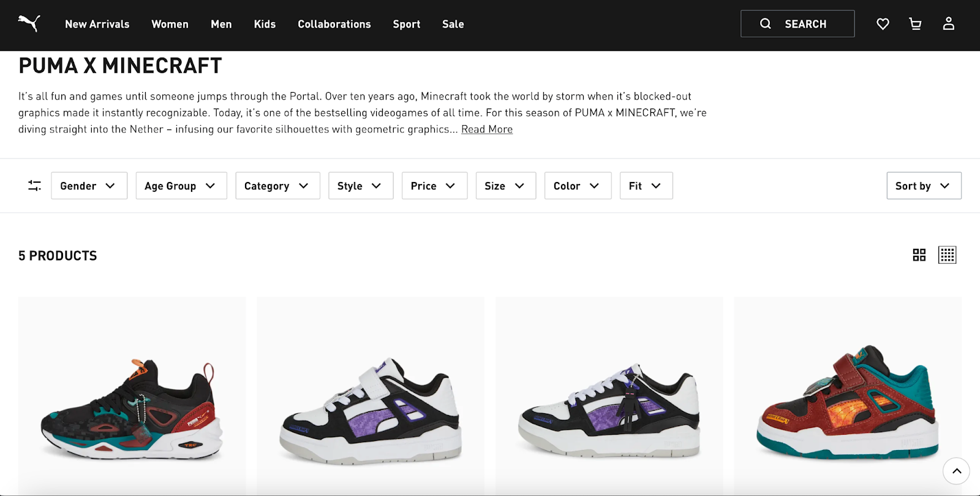Open the Price filter dropdown
This screenshot has width=980, height=496.
click(x=434, y=186)
